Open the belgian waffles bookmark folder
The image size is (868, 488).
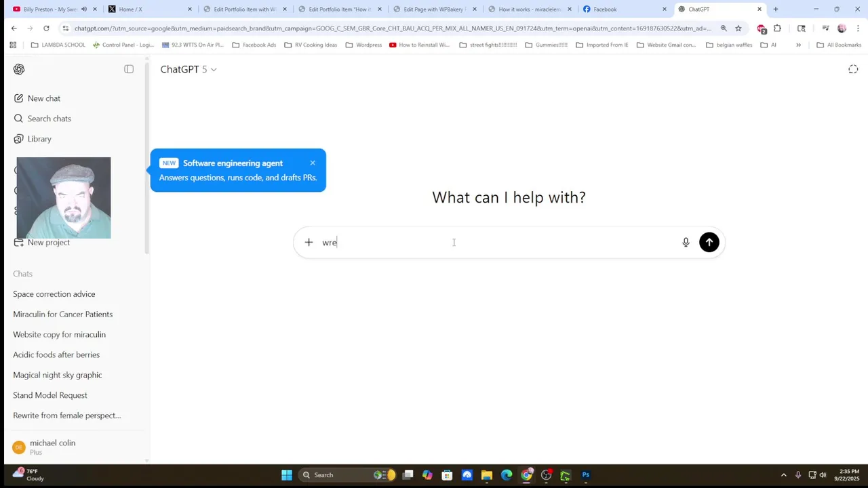(729, 45)
